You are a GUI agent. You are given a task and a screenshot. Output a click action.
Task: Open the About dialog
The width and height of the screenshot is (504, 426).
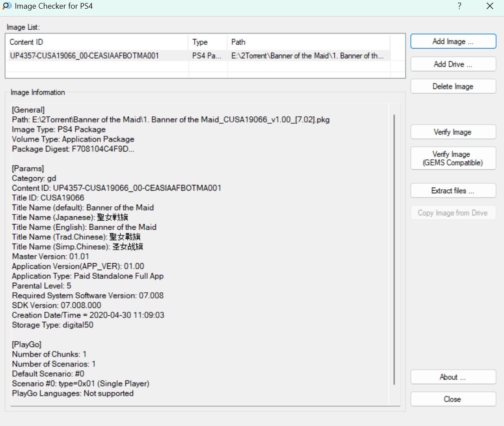point(453,377)
